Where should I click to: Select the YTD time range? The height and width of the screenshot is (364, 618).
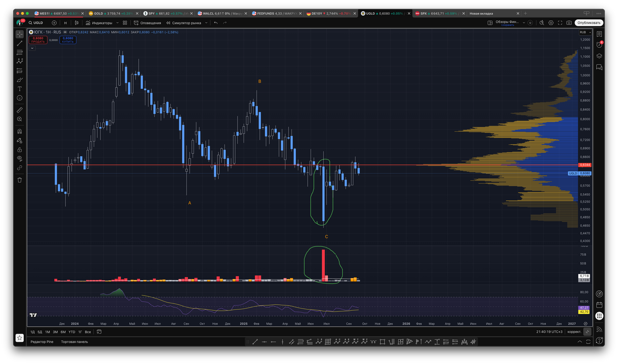point(71,332)
